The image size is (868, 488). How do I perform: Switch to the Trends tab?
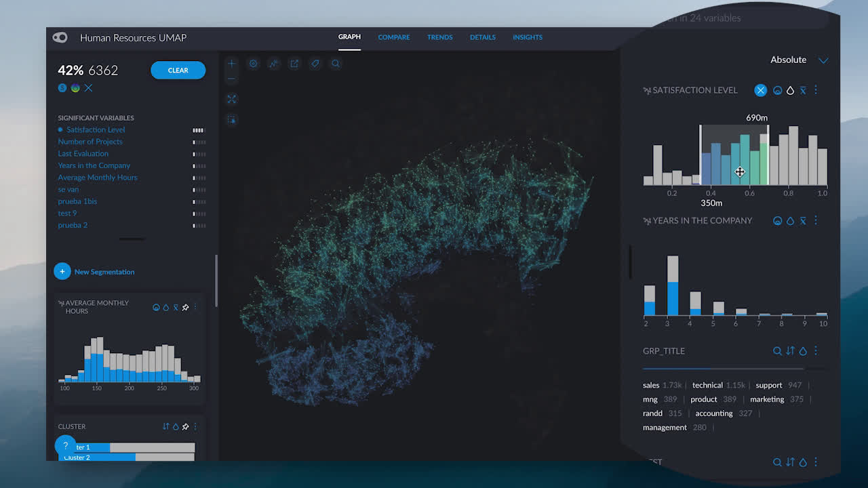pyautogui.click(x=440, y=37)
